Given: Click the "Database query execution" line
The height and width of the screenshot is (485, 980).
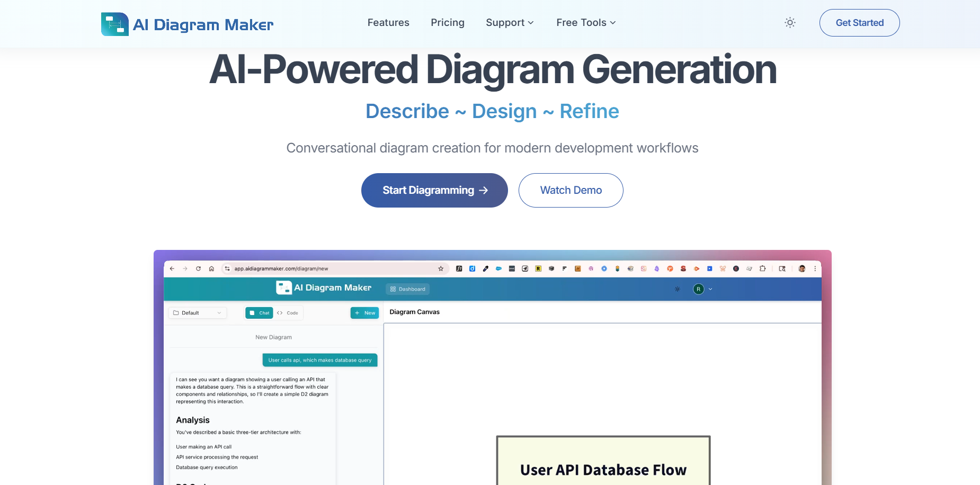Looking at the screenshot, I should click(x=207, y=468).
